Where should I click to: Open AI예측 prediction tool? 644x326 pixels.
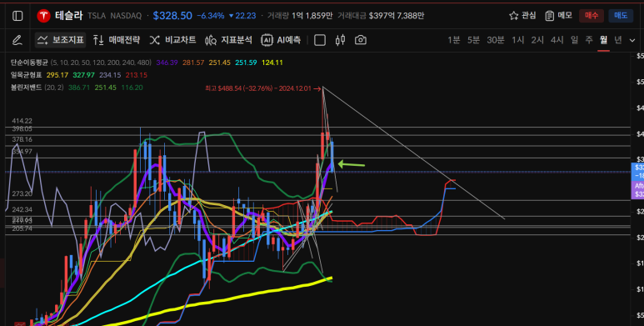point(281,40)
